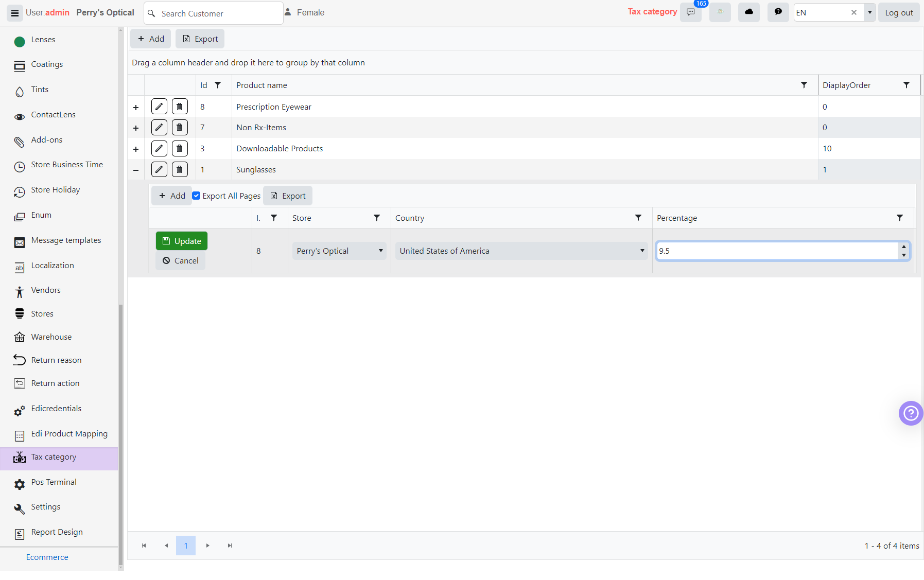The image size is (924, 580).
Task: Add a new tax category from top toolbar
Action: tap(151, 39)
